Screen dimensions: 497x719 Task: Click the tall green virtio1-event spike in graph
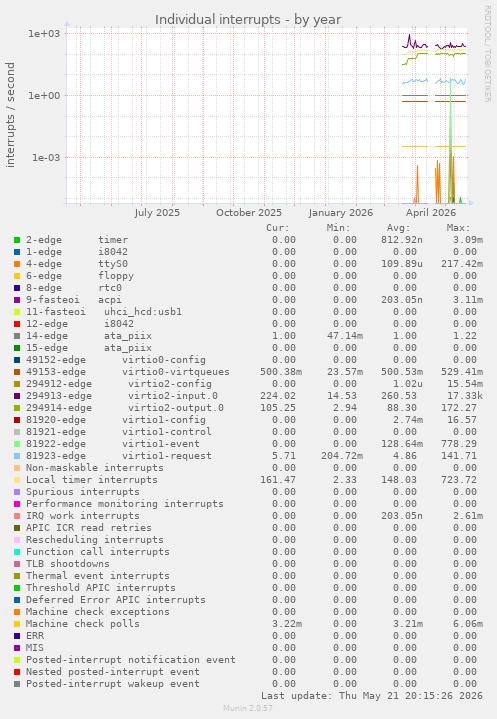click(x=451, y=138)
